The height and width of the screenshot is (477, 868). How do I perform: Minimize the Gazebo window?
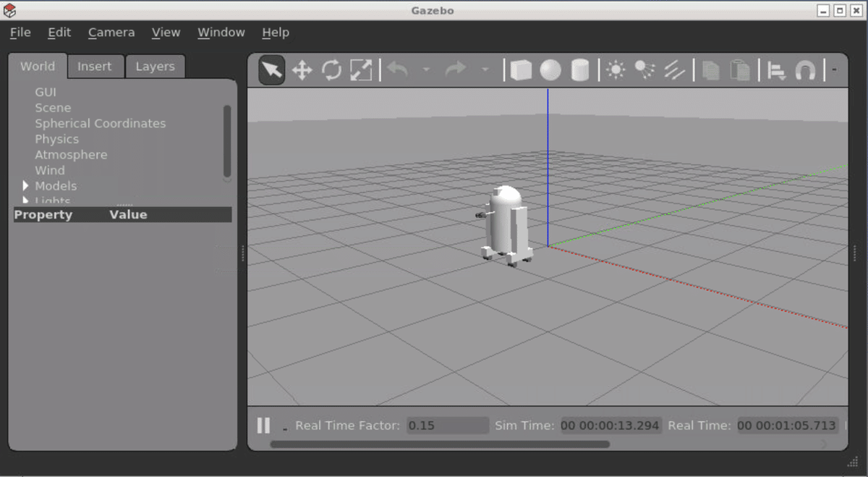pyautogui.click(x=825, y=10)
